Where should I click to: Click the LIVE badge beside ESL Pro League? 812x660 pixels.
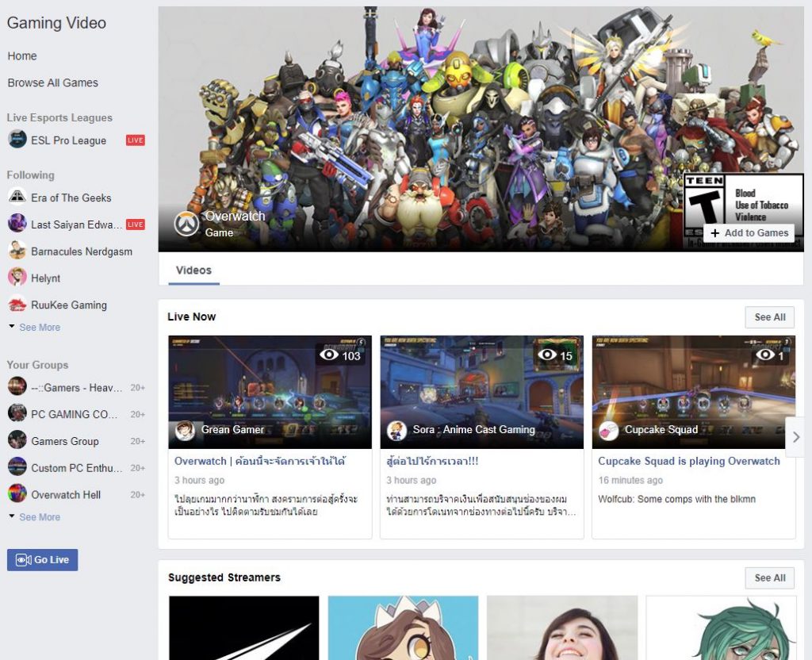135,140
